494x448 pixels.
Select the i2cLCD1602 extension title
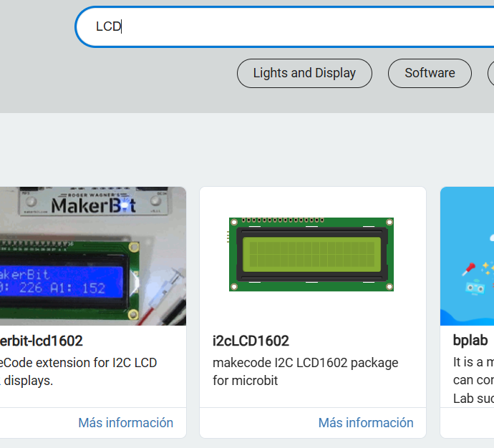tap(251, 341)
